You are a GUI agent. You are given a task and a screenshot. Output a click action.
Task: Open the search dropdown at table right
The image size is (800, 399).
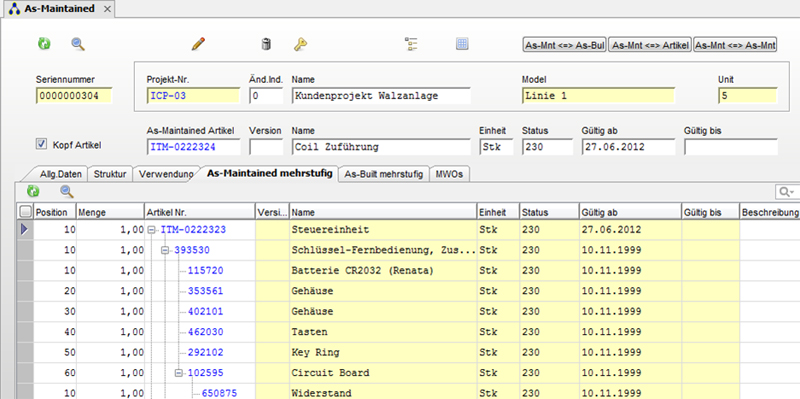coord(786,192)
